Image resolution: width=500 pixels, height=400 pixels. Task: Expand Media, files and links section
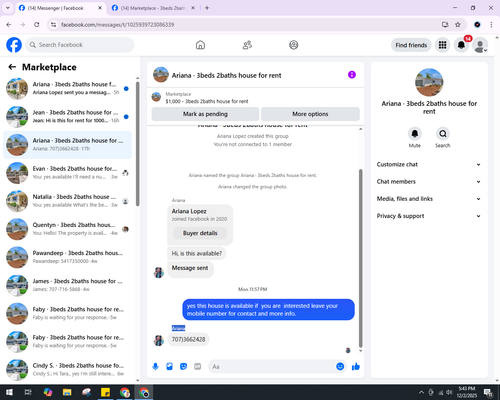[x=429, y=199]
